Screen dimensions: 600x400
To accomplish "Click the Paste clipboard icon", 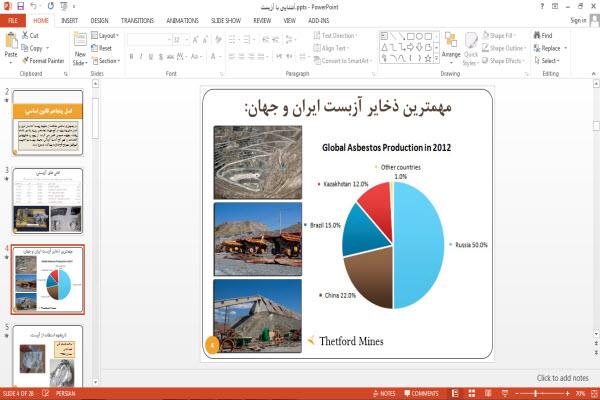I will (x=11, y=41).
